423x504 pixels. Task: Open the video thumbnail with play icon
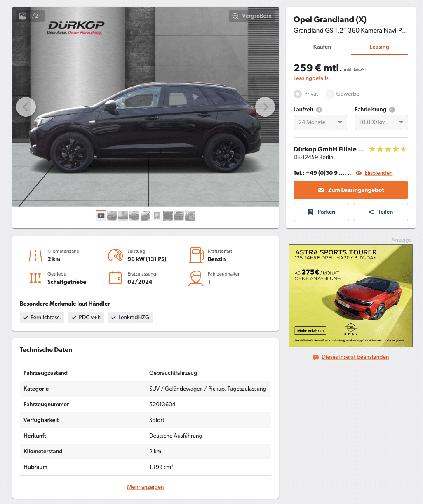(101, 216)
